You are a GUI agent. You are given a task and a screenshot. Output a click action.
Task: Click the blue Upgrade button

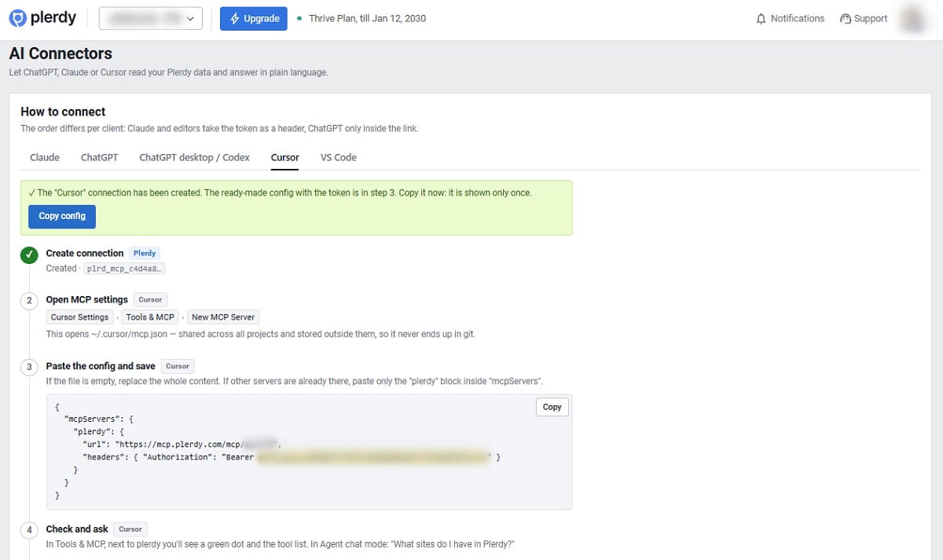tap(254, 18)
